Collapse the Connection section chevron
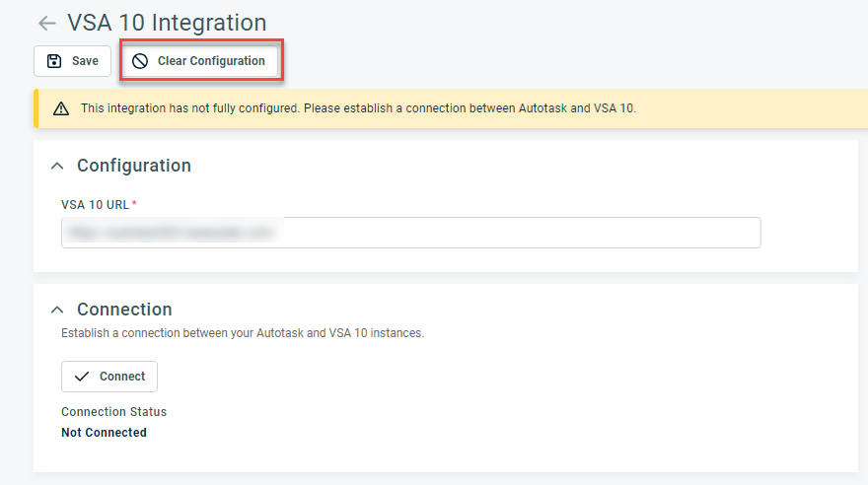Viewport: 868px width, 485px height. (57, 310)
